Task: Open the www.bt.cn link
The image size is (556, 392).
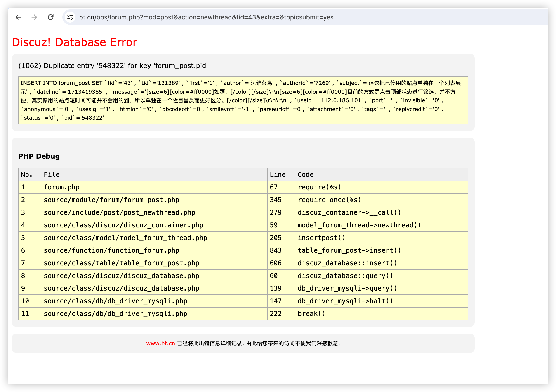Action: pyautogui.click(x=160, y=343)
